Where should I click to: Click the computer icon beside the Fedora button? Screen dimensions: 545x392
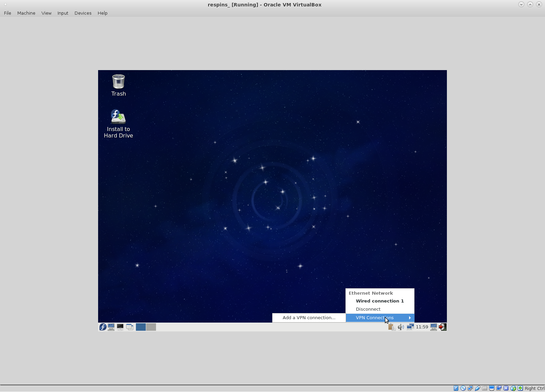point(111,327)
